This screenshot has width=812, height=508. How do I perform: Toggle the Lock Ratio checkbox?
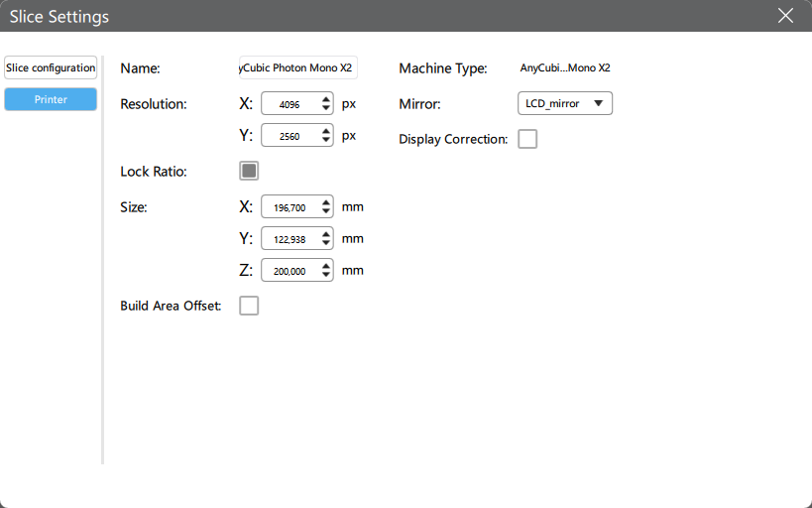click(x=249, y=171)
